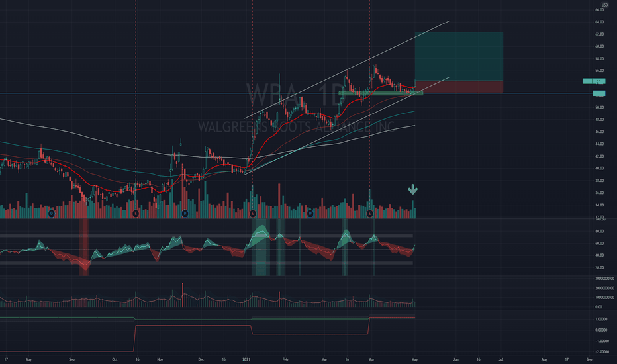
Task: Click the 34.00 price axis label
Action: tap(599, 205)
